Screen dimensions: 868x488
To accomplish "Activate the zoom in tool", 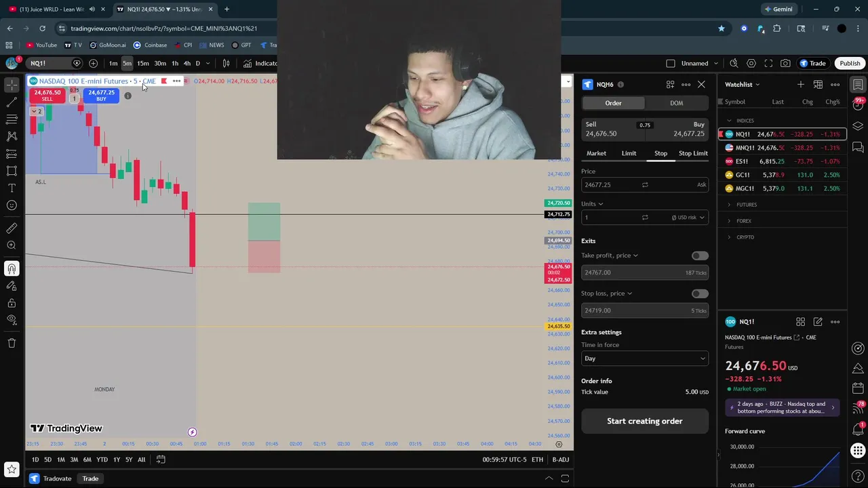I will click(12, 245).
